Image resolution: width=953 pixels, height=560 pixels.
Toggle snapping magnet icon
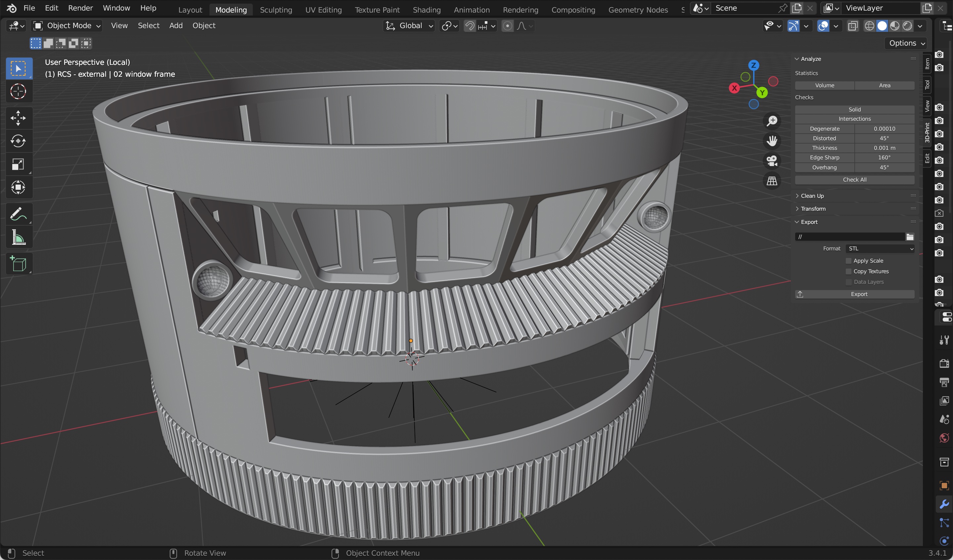(x=470, y=26)
